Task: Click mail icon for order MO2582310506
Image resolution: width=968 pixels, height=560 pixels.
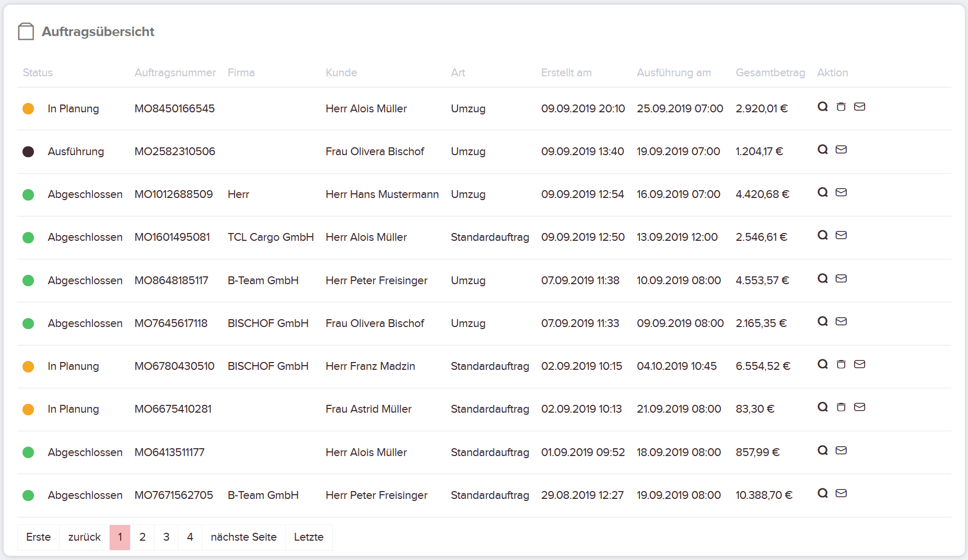Action: (841, 149)
